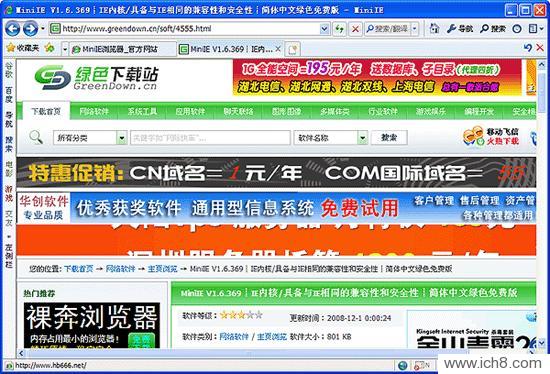Stop loading with red X toolbar icon
The height and width of the screenshot is (374, 550).
point(355,29)
